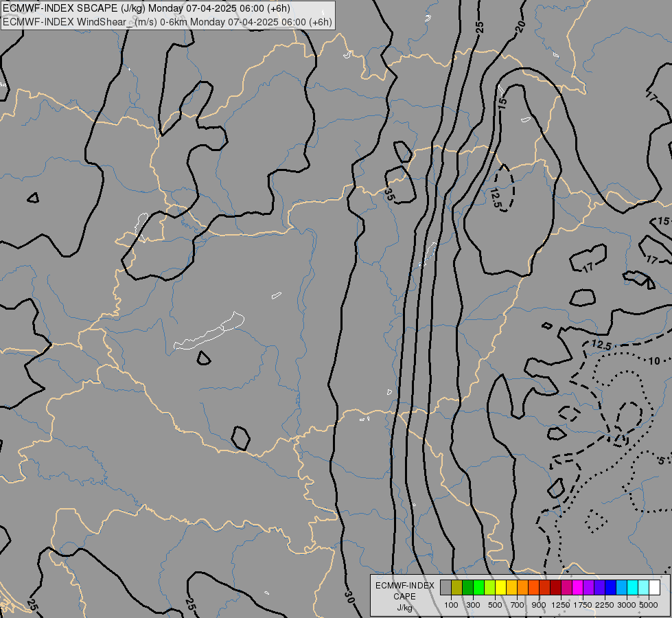
Task: Click legend tick value 3000
Action: [627, 605]
